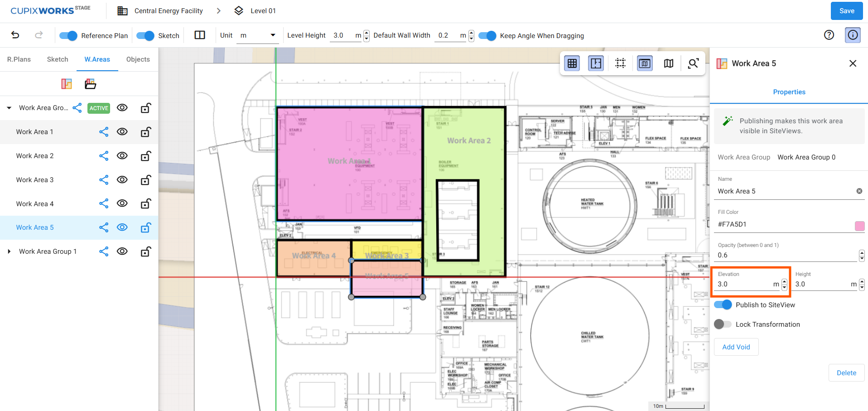Open the R.Plans tab

pyautogui.click(x=19, y=59)
